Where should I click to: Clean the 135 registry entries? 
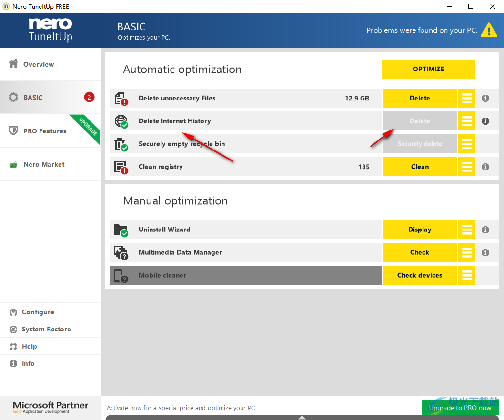click(x=420, y=167)
